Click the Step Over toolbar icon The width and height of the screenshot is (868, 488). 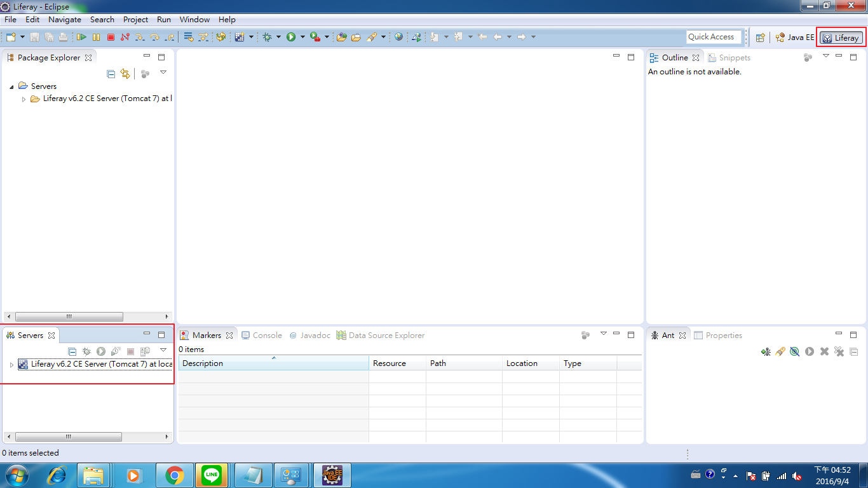click(154, 37)
